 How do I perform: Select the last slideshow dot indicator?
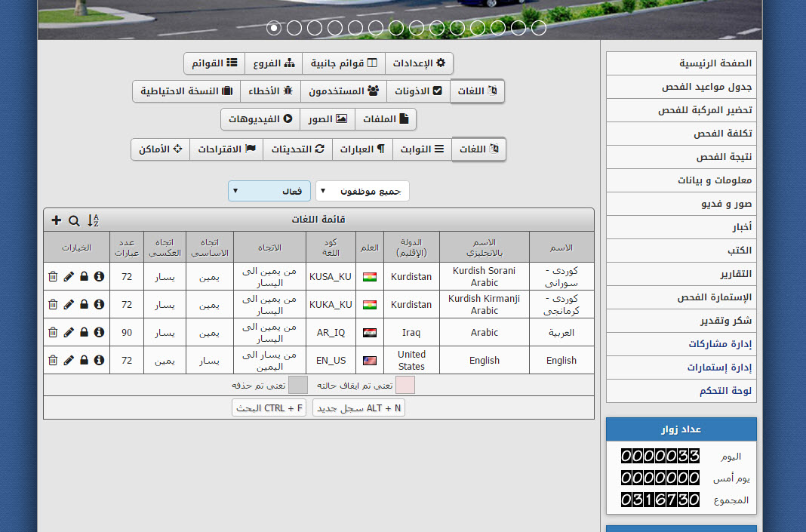click(x=539, y=28)
